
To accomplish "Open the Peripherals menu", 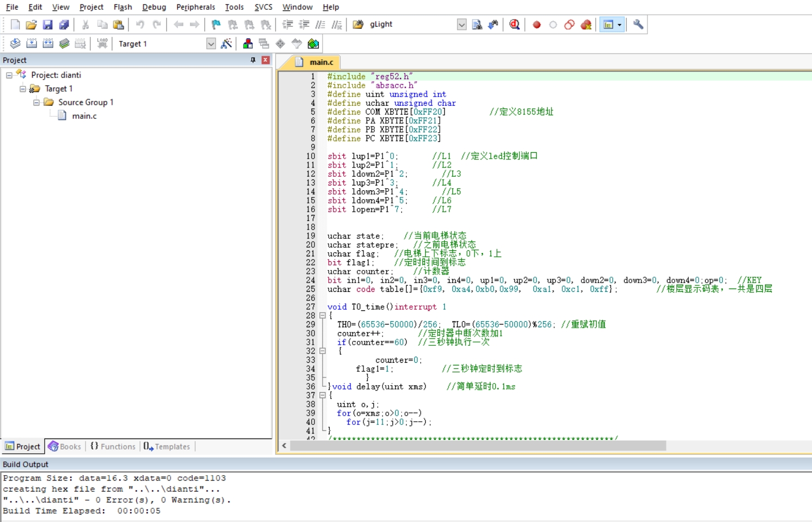I will point(196,7).
